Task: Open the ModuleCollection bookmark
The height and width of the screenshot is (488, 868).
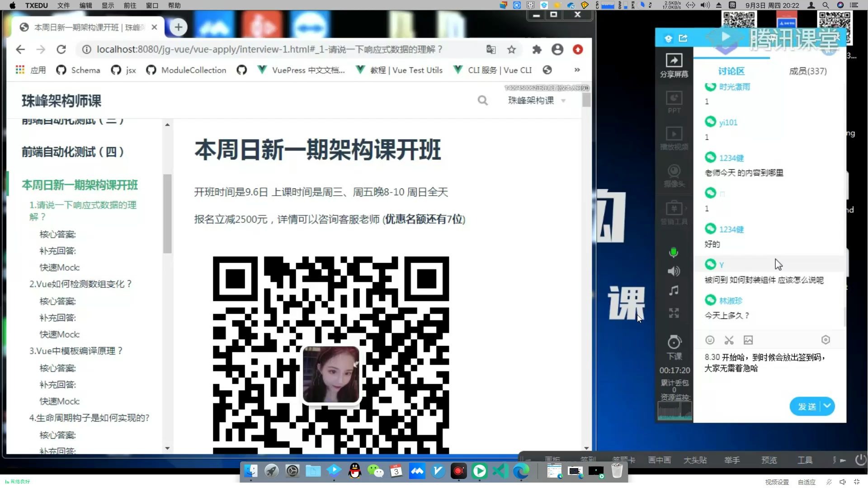Action: (186, 70)
